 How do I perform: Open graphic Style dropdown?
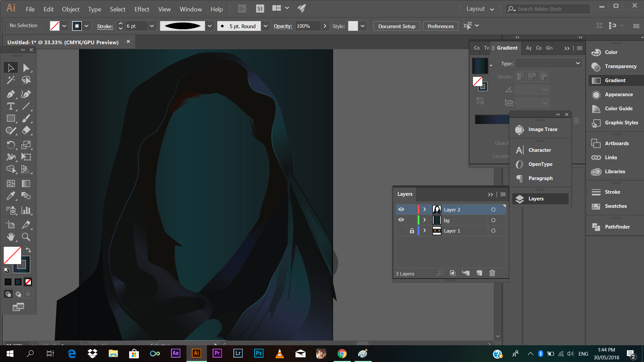click(363, 26)
